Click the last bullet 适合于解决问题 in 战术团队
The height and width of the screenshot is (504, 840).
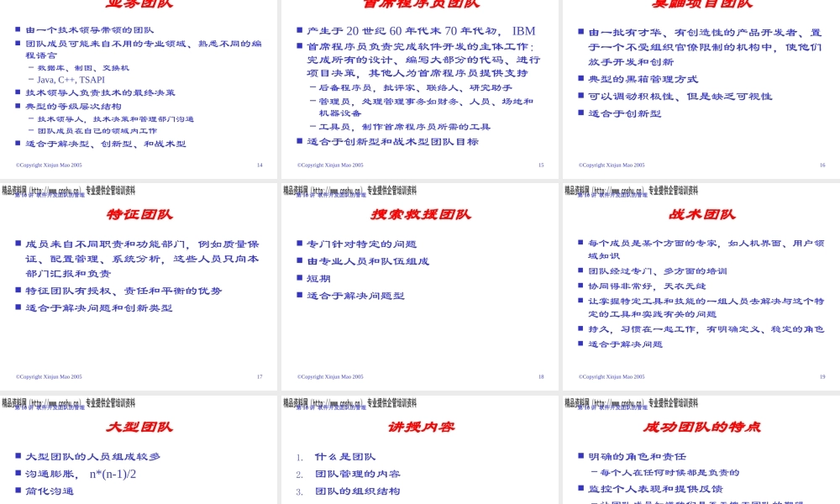click(625, 344)
